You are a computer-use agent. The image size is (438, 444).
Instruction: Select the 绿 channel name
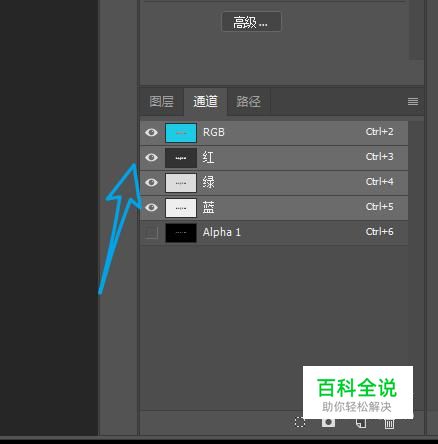tap(208, 182)
